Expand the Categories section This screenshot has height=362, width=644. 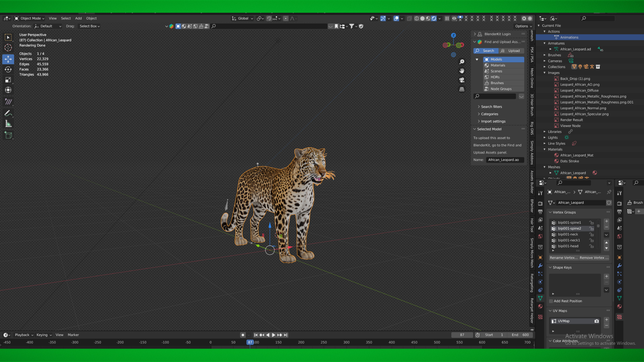[489, 114]
